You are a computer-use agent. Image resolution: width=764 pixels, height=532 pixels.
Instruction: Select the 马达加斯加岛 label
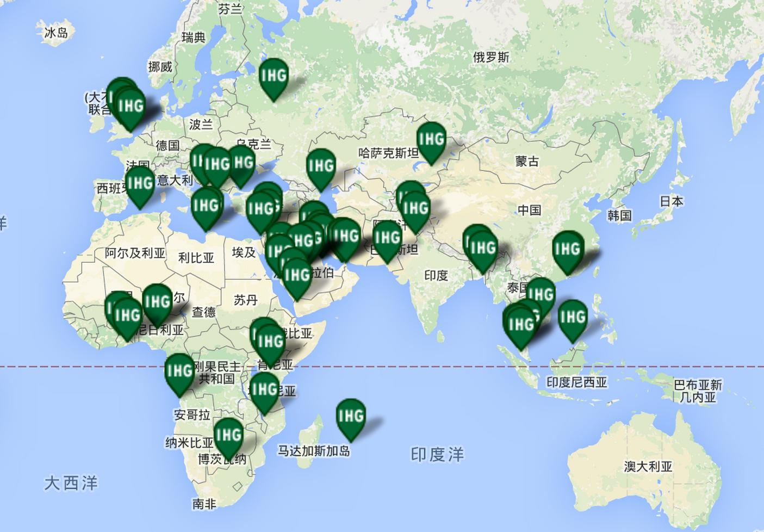pos(314,450)
